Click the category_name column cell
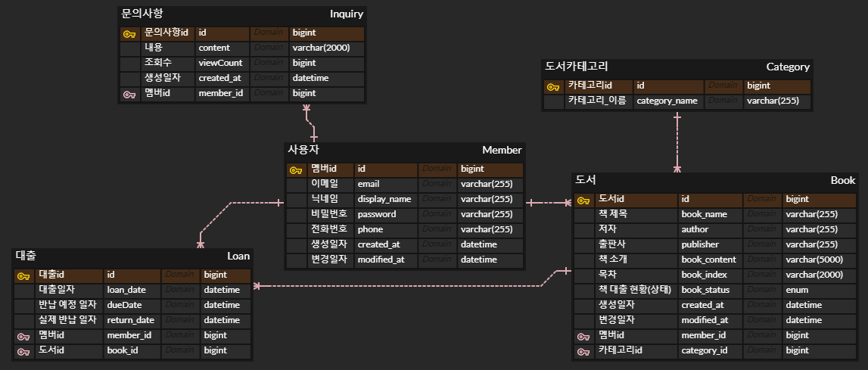The width and height of the screenshot is (868, 370). click(668, 101)
